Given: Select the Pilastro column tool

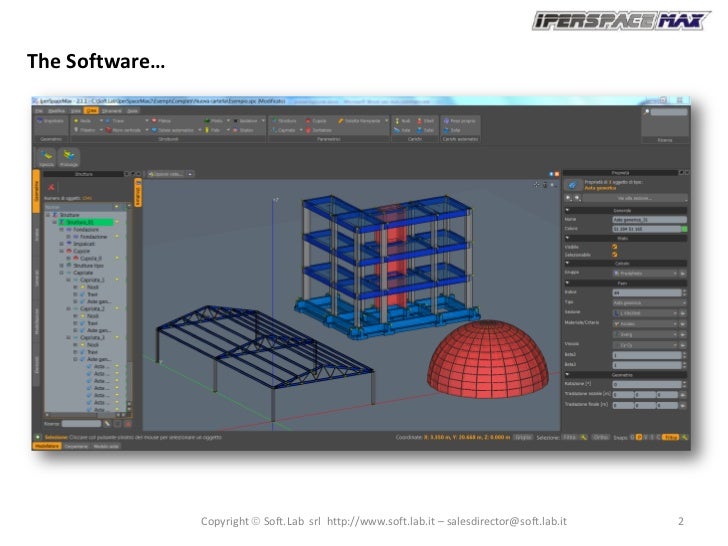Looking at the screenshot, I should pos(84,130).
